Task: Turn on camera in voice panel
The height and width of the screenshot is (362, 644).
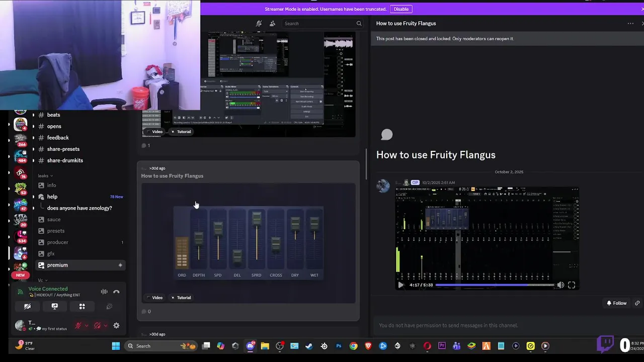Action: coord(27,307)
